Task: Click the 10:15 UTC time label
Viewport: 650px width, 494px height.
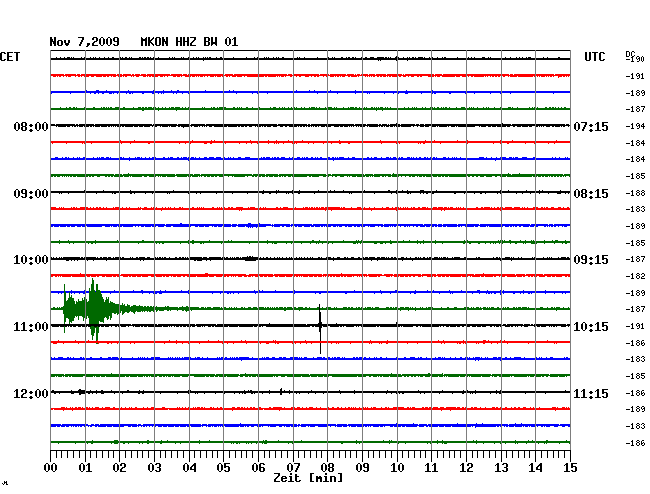Action: 591,327
